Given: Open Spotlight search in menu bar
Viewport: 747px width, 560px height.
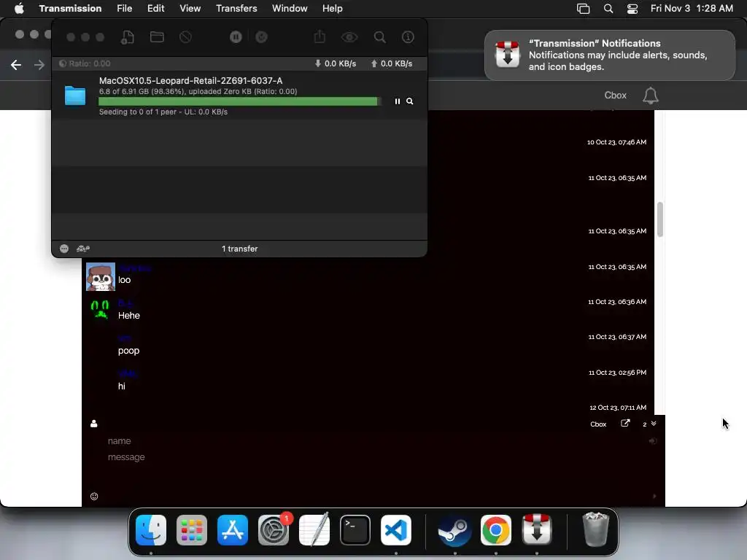Looking at the screenshot, I should tap(608, 9).
